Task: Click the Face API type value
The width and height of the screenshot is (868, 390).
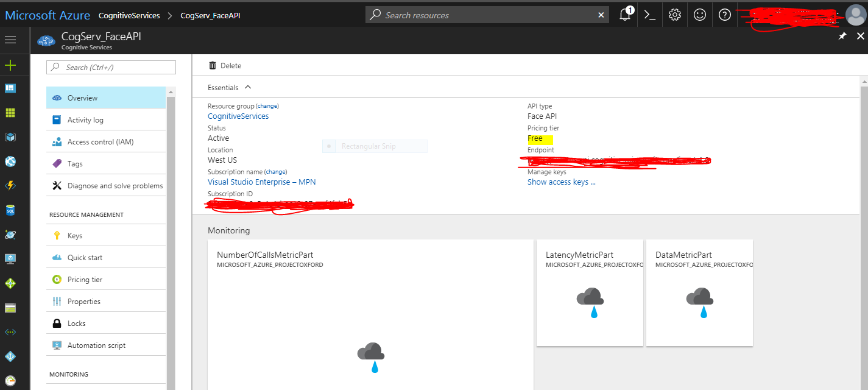Action: (542, 116)
